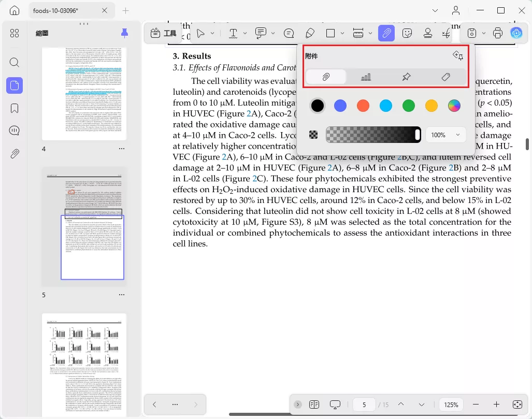
Task: Go to the next page arrow
Action: pyautogui.click(x=421, y=404)
